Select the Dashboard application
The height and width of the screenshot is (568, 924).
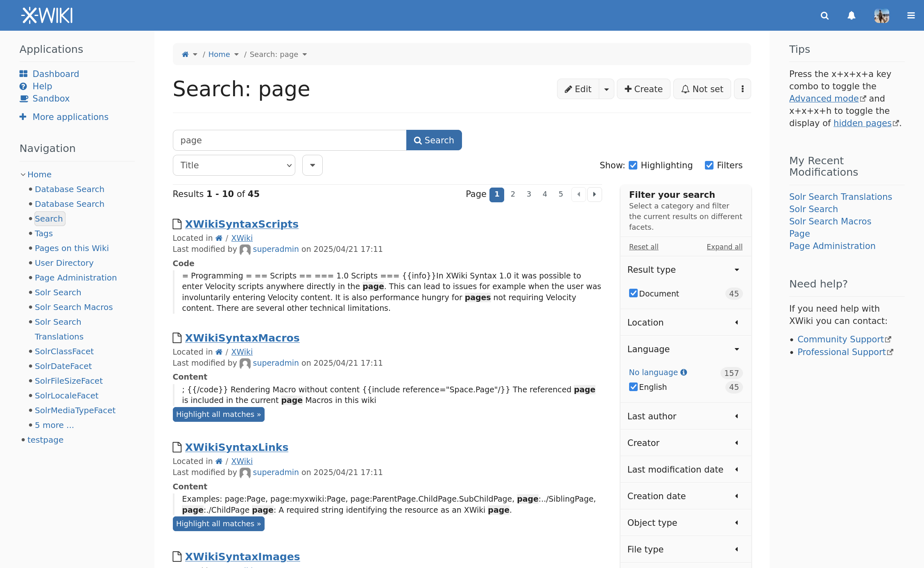[x=56, y=74]
